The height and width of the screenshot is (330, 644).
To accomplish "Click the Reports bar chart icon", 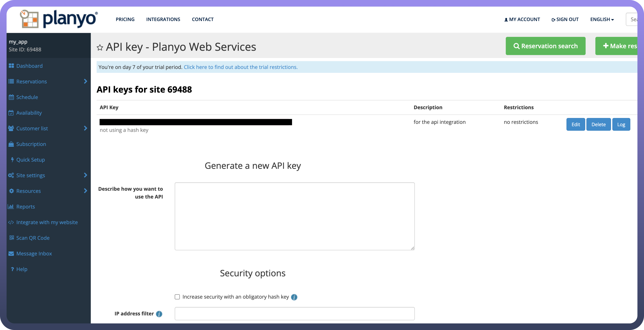I will click(11, 207).
